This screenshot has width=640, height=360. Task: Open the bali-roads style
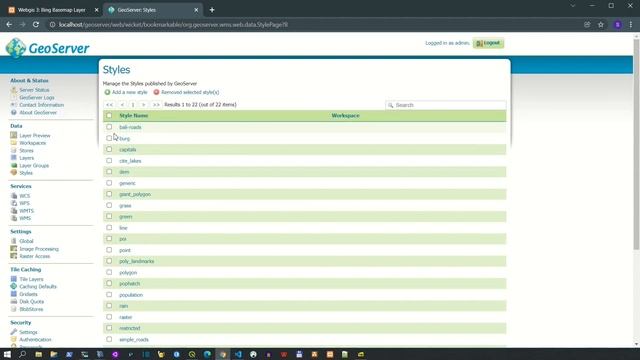130,127
